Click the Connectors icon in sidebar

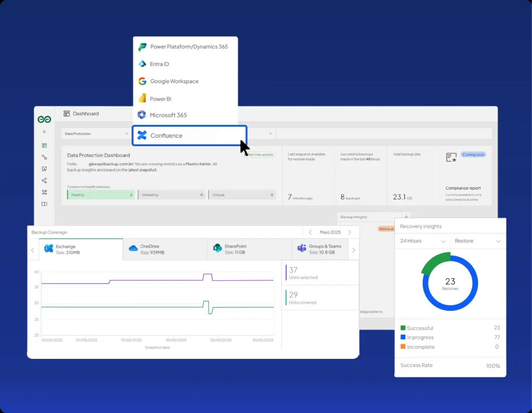[44, 157]
